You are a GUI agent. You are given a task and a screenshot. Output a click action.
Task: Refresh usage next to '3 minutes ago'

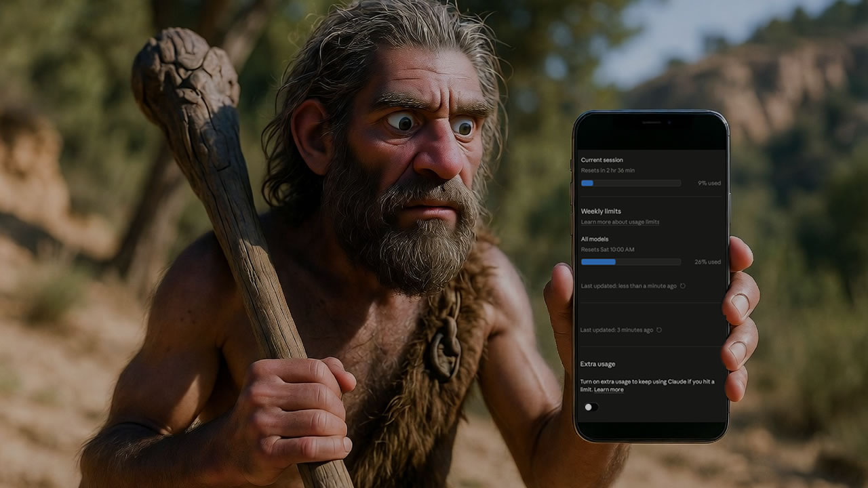pos(659,330)
